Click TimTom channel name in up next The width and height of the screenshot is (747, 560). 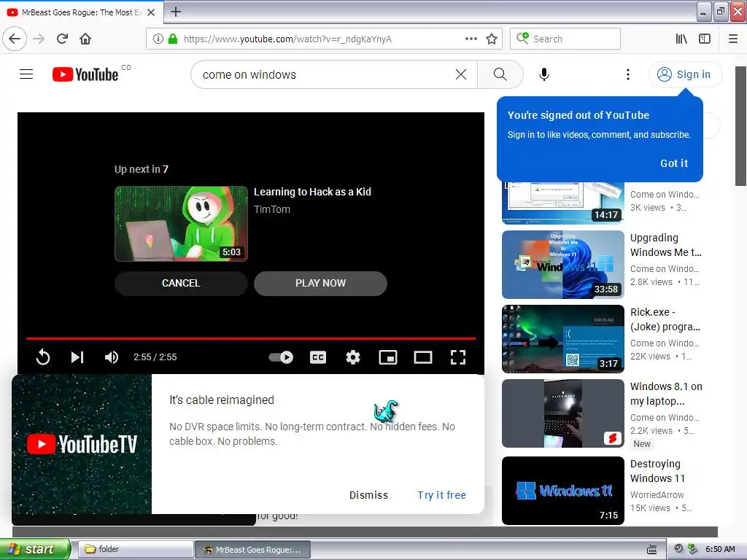(272, 209)
